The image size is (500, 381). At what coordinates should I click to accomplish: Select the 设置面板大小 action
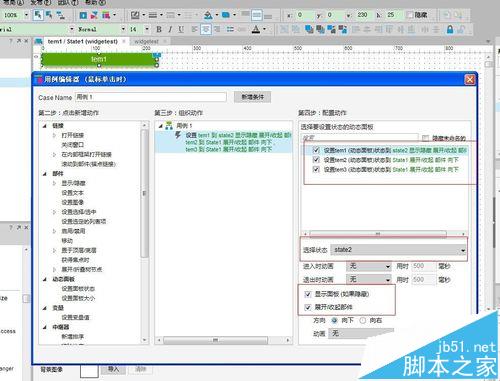tap(78, 298)
